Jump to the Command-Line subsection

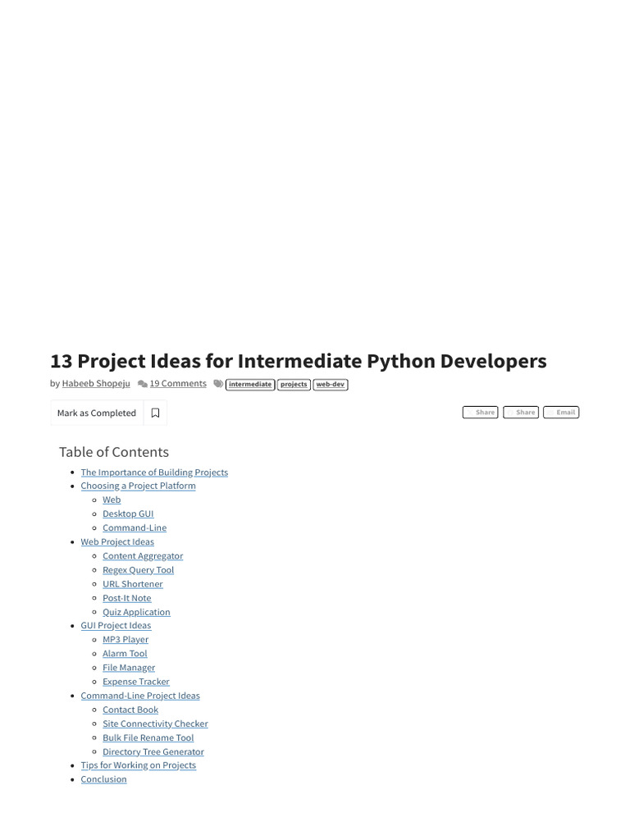coord(135,527)
